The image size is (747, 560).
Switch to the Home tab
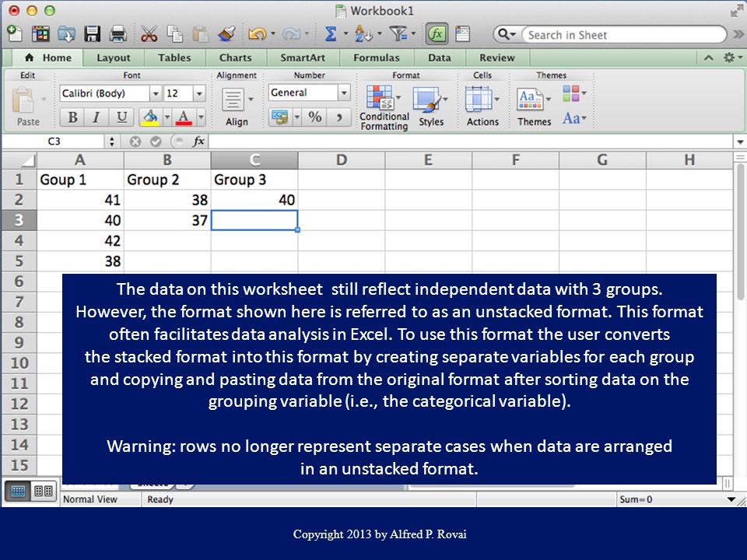click(x=47, y=58)
